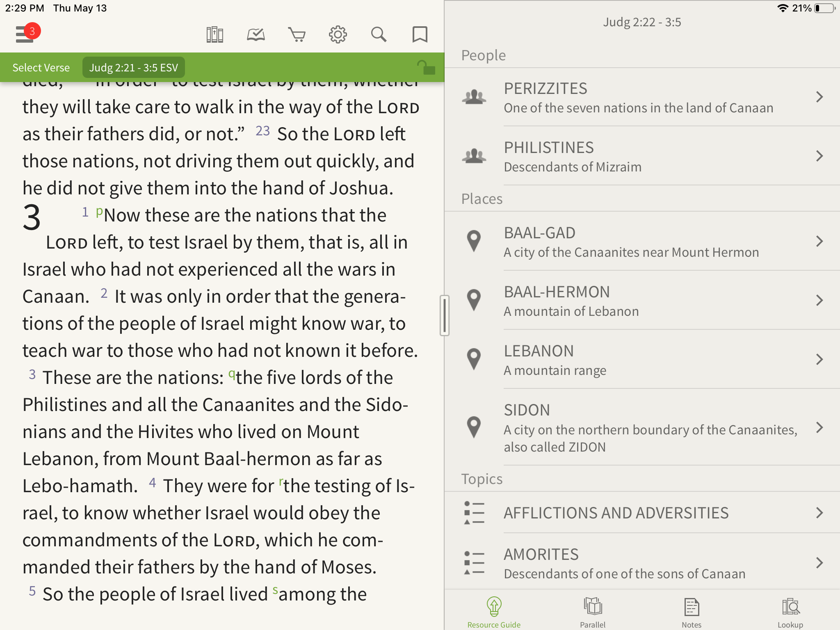
Task: Tap the map pin icon beside BAAL-GAD
Action: [474, 241]
